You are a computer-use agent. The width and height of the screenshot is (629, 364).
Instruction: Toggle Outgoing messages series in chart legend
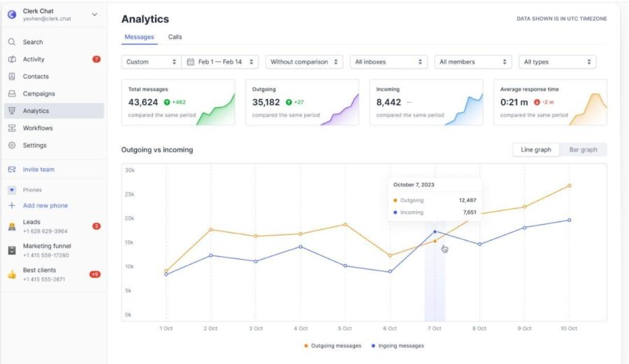[333, 346]
